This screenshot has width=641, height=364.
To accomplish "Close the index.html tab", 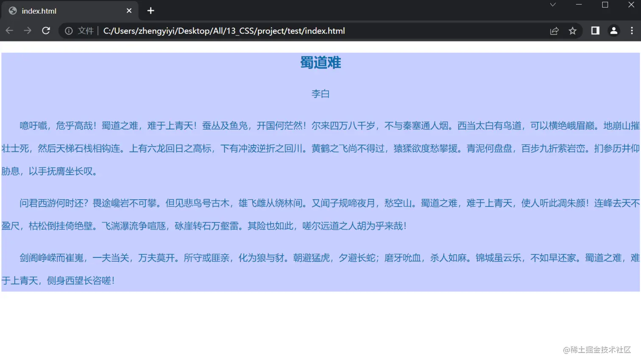I will (x=129, y=11).
